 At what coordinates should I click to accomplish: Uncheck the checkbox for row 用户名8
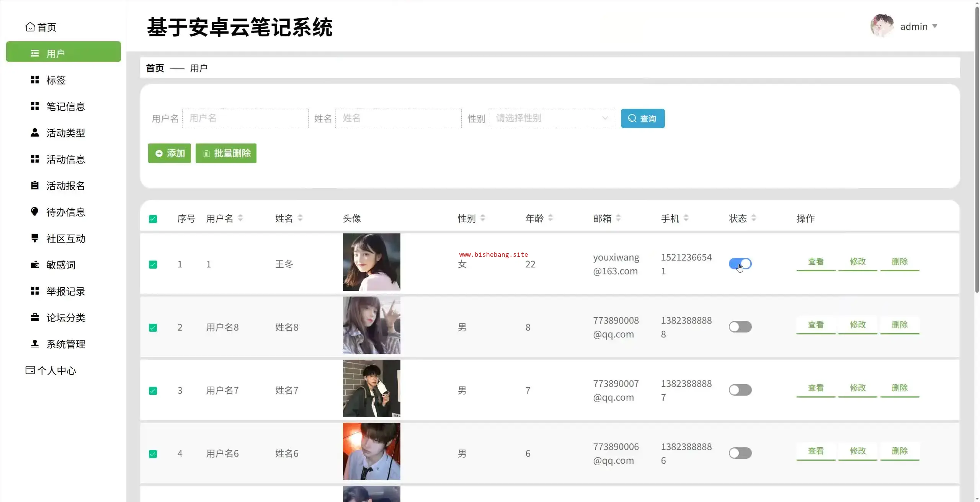pos(153,328)
